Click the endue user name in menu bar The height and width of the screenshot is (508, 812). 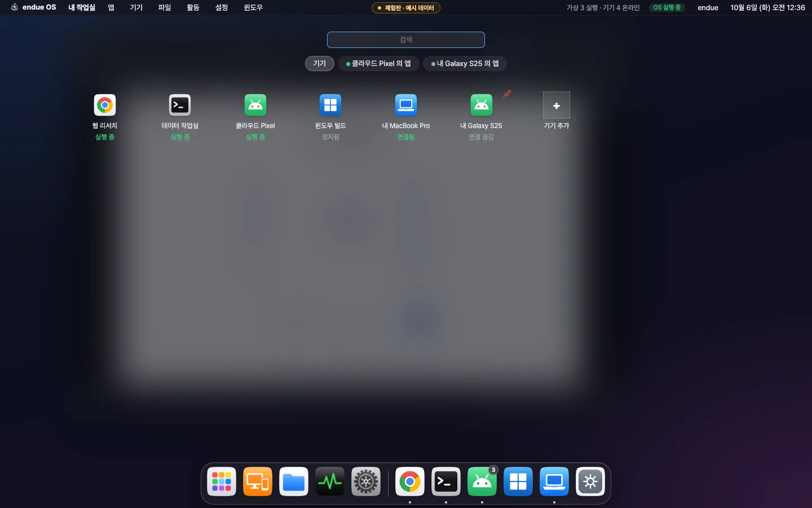(x=708, y=7)
